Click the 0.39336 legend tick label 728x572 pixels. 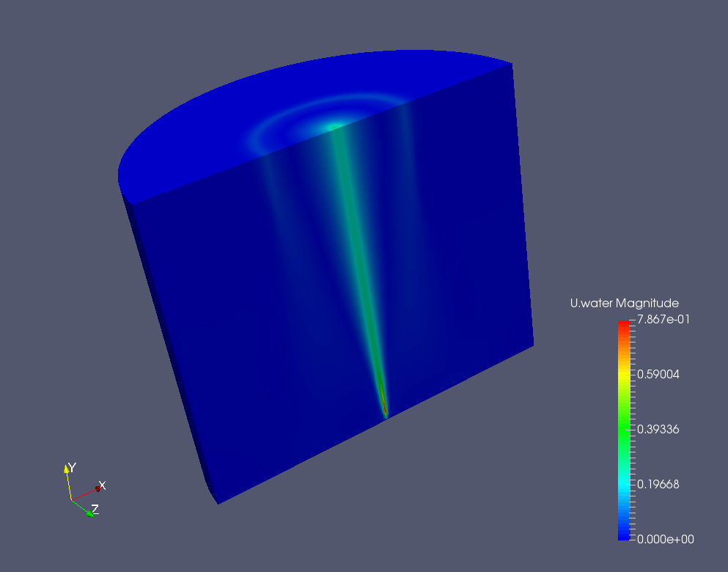coord(658,429)
